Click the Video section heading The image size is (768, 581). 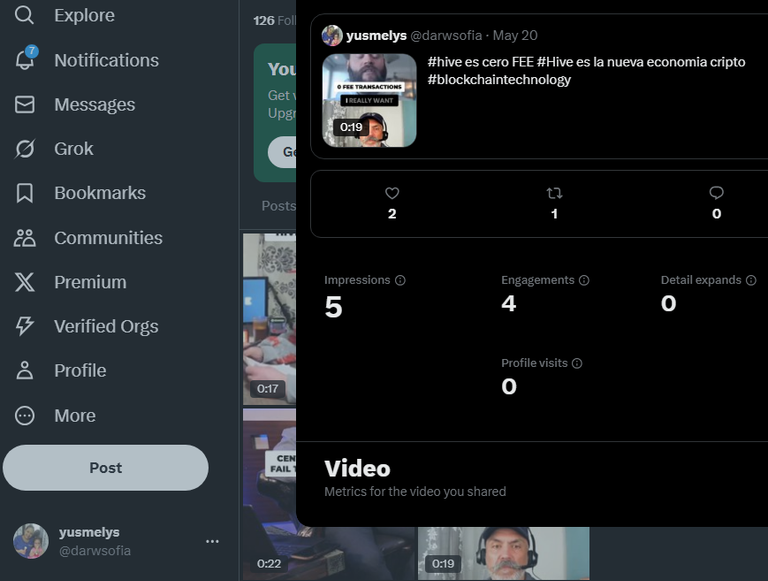tap(357, 468)
